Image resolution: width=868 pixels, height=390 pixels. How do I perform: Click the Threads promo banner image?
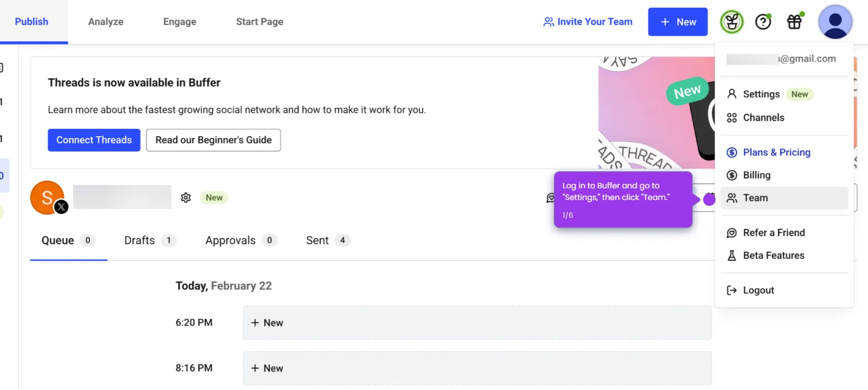click(x=657, y=113)
